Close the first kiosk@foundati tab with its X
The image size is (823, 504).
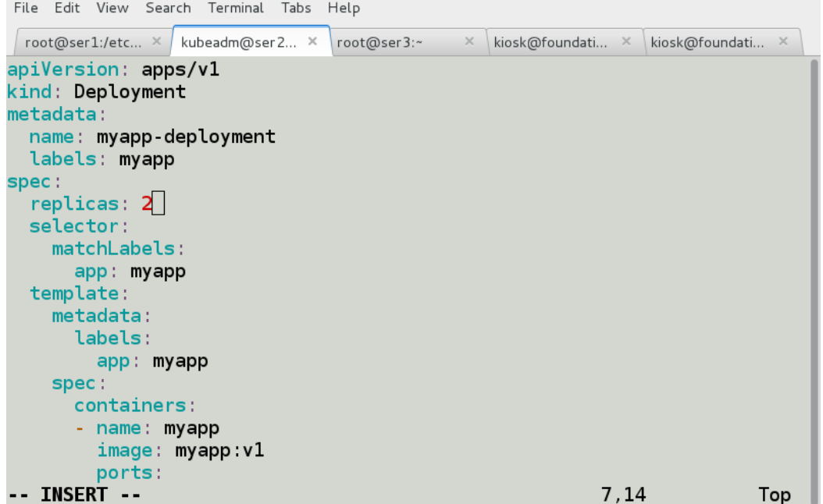[x=626, y=41]
